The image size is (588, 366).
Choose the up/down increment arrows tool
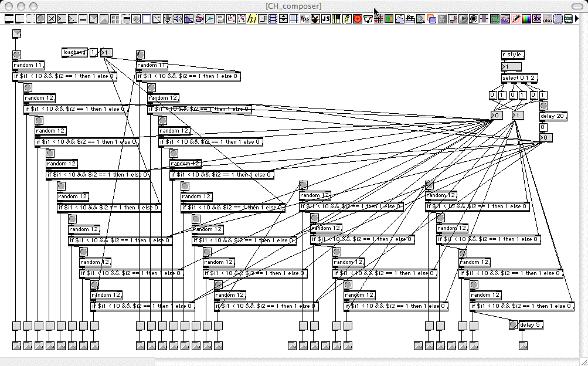click(284, 18)
